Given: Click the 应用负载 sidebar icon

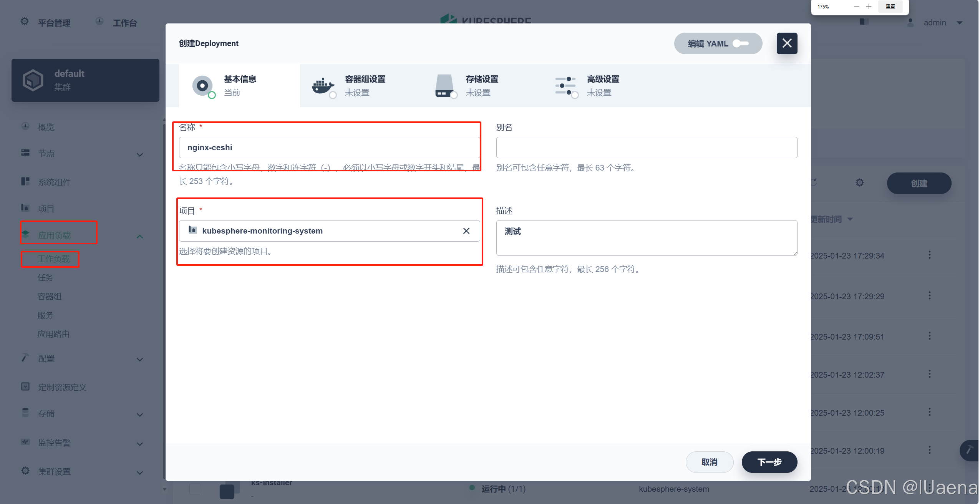Looking at the screenshot, I should tap(25, 234).
